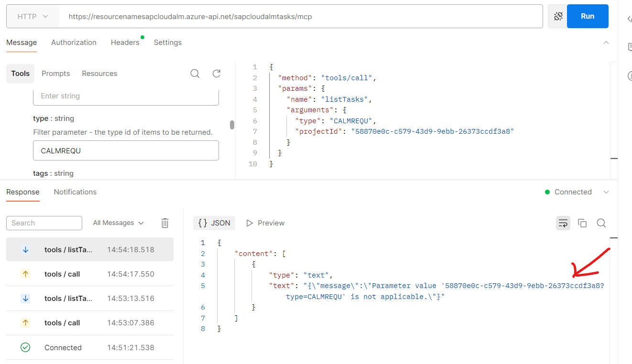Click the disconnect plug icon beside Run
This screenshot has height=364, width=632.
tap(557, 16)
